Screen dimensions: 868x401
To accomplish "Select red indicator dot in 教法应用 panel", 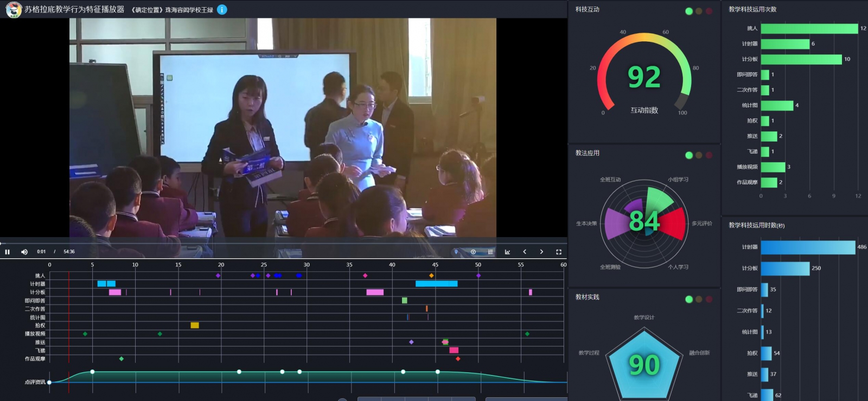I will 709,155.
